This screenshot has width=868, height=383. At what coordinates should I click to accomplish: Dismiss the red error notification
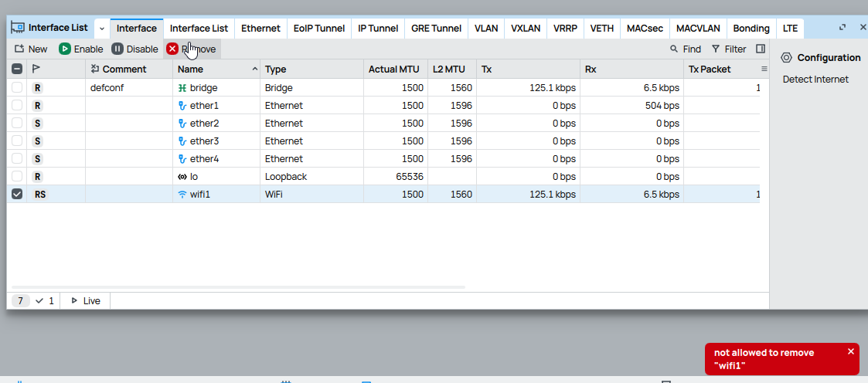point(851,351)
